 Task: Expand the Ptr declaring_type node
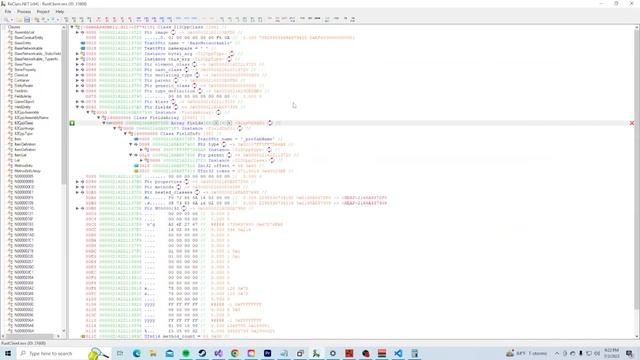click(x=78, y=75)
